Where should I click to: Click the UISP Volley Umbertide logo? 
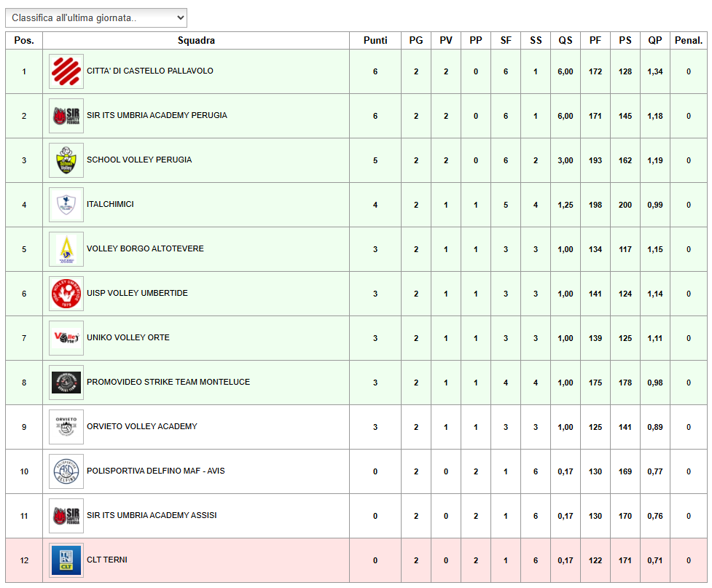pyautogui.click(x=66, y=294)
